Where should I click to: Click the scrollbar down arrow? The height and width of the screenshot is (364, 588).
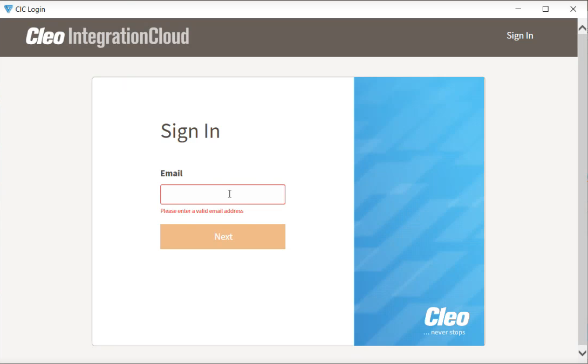583,353
